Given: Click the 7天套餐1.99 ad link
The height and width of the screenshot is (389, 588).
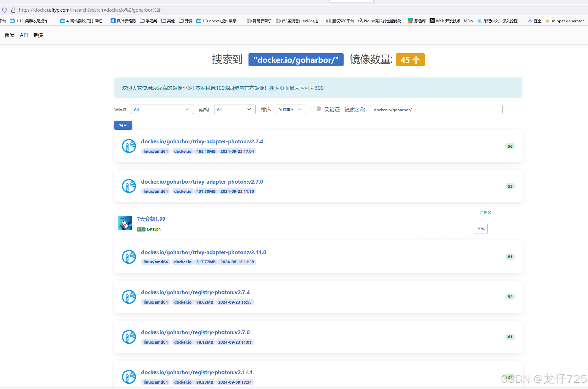Looking at the screenshot, I should point(151,219).
